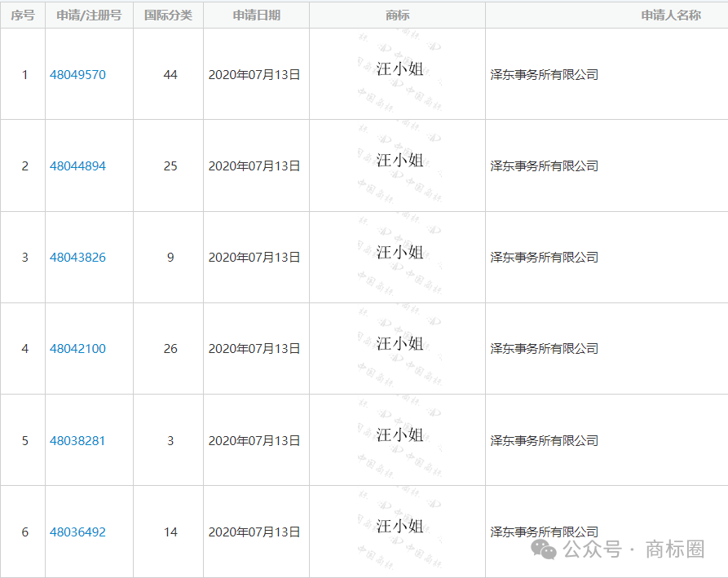This screenshot has height=578, width=728.
Task: Click the 汪小姐 trademark image for class 25
Action: click(399, 161)
